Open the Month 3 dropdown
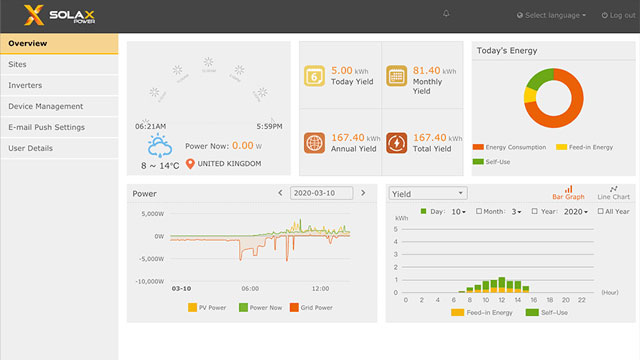This screenshot has width=640, height=360. (516, 212)
